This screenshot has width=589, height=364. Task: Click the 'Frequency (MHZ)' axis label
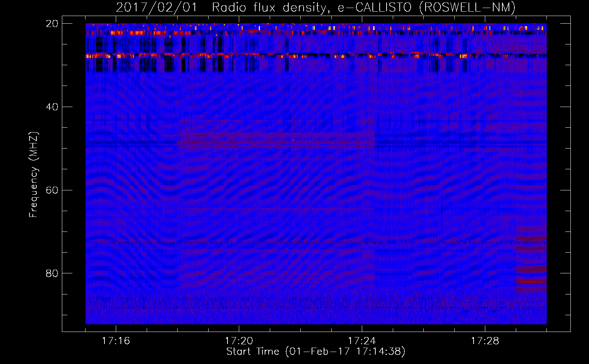coord(33,175)
